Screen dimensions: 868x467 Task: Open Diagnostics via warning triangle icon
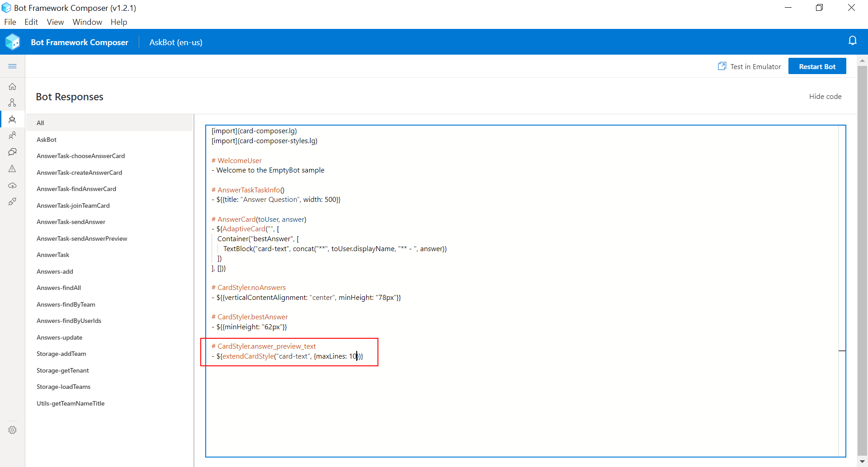click(x=12, y=168)
